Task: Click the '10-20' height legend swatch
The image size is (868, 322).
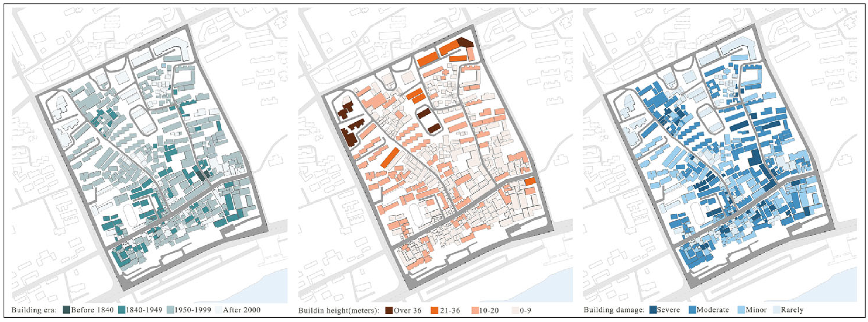Action: click(476, 310)
